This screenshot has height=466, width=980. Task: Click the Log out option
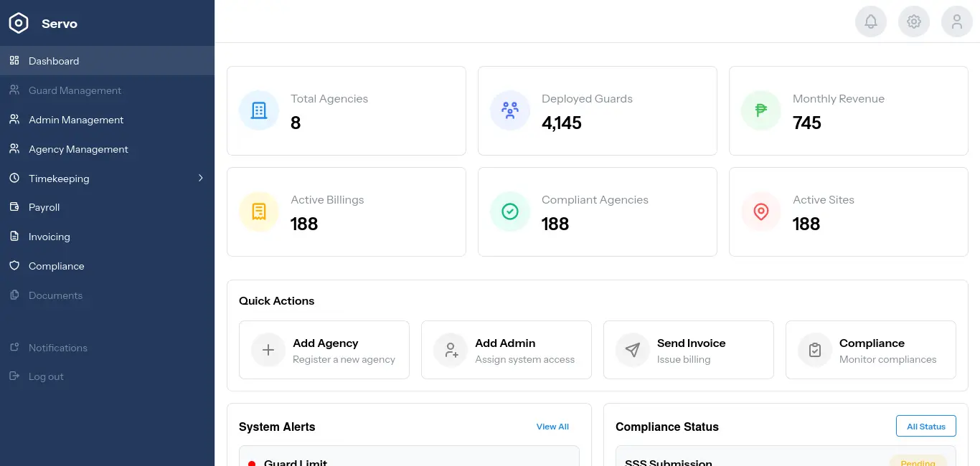point(46,376)
